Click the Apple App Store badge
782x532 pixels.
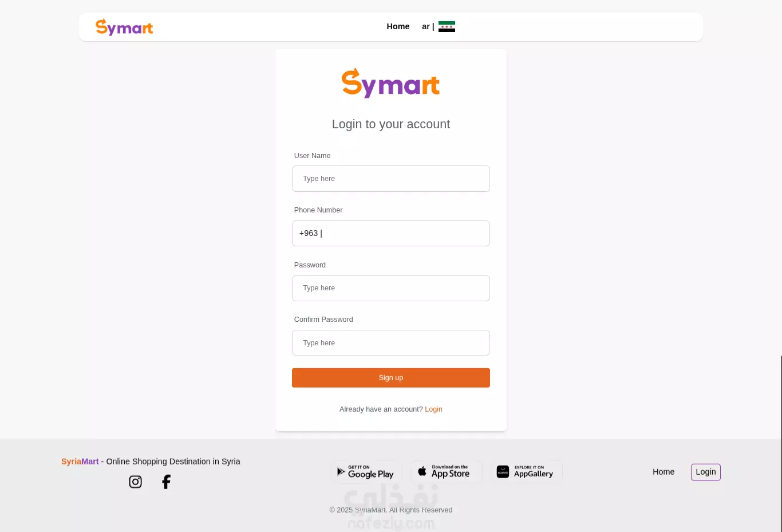(x=447, y=472)
